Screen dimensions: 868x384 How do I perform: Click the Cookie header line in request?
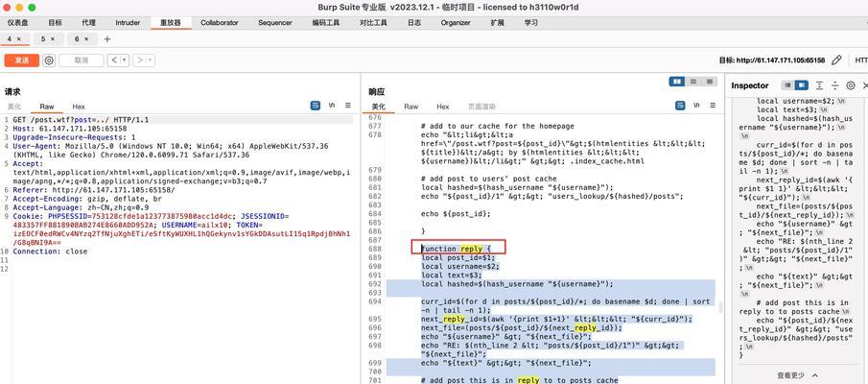click(181, 228)
